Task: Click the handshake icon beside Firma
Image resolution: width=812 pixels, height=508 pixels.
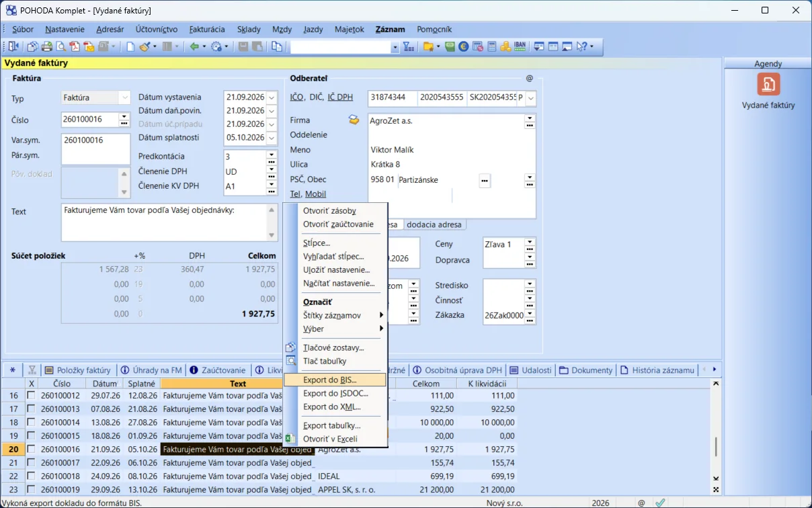Action: tap(354, 120)
